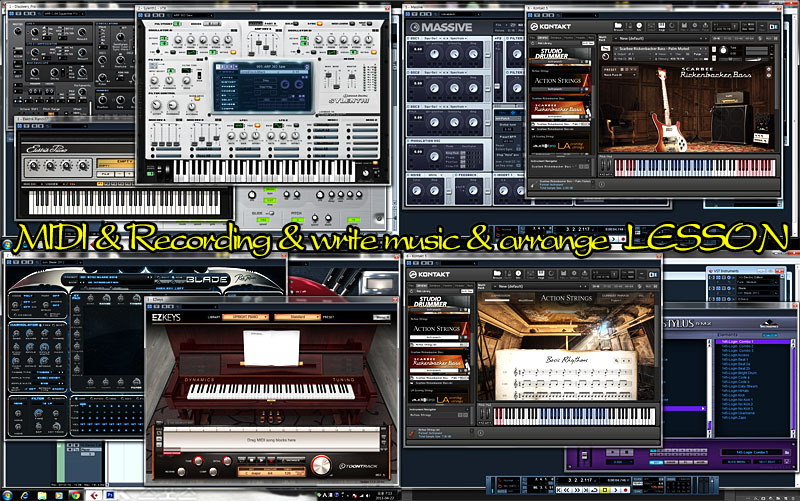Click the Basic Rhythm score sheet in Action Strings

pyautogui.click(x=565, y=375)
